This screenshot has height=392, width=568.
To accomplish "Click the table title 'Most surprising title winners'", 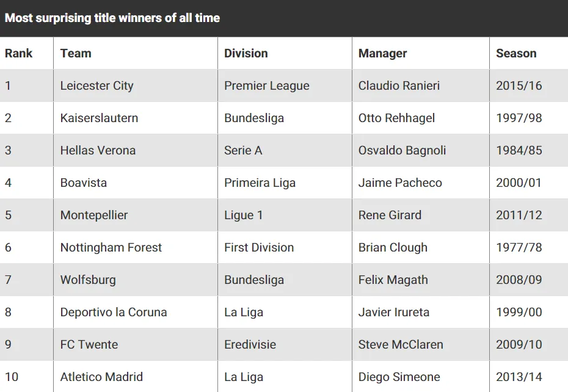I will (x=112, y=18).
